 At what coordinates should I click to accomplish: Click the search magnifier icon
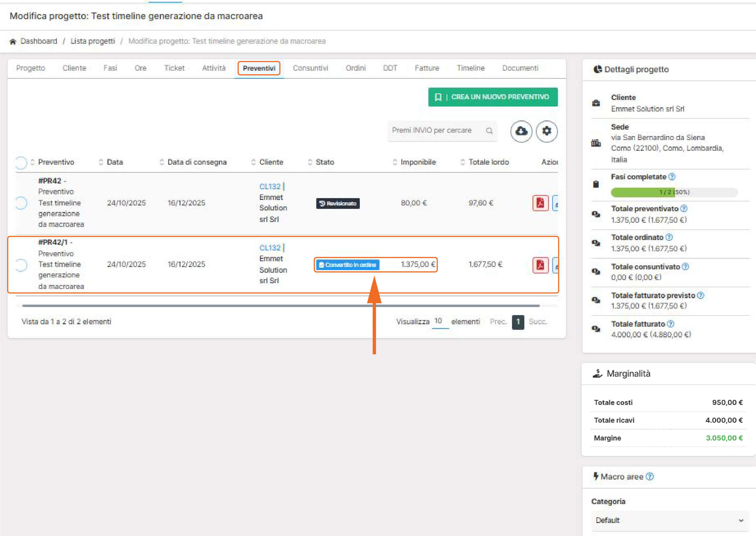(x=489, y=131)
